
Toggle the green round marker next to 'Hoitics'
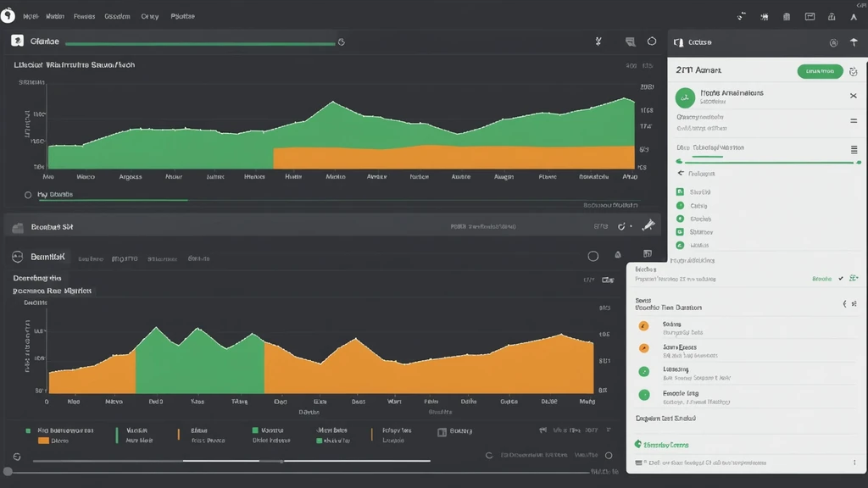(x=681, y=245)
